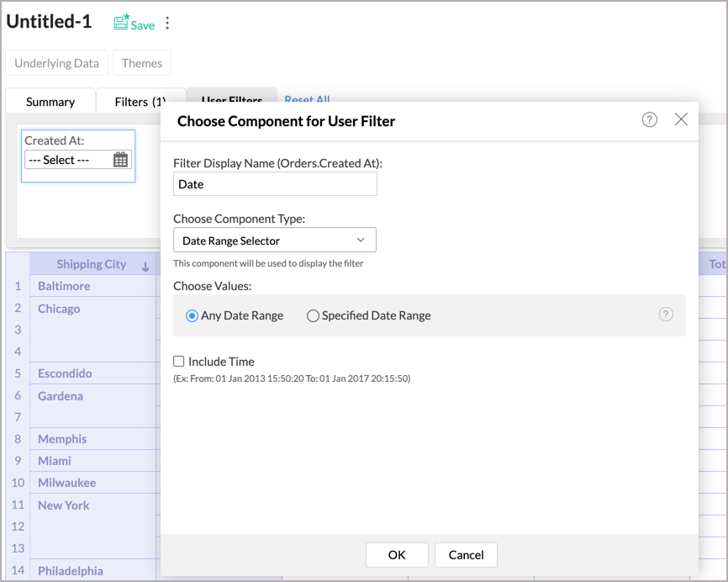Viewport: 728px width, 582px height.
Task: Close the Choose Component dialog with X
Action: [681, 119]
